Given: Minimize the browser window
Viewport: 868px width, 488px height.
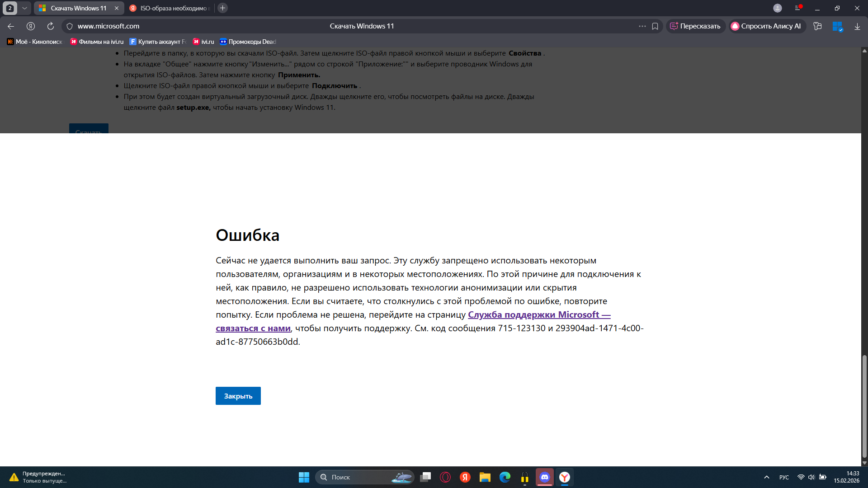Looking at the screenshot, I should coord(817,8).
